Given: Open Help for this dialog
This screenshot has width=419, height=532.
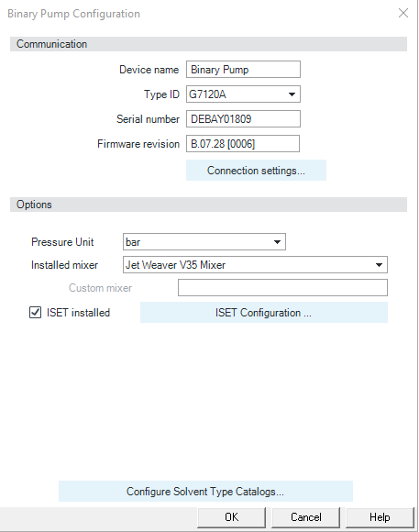Looking at the screenshot, I should click(380, 517).
